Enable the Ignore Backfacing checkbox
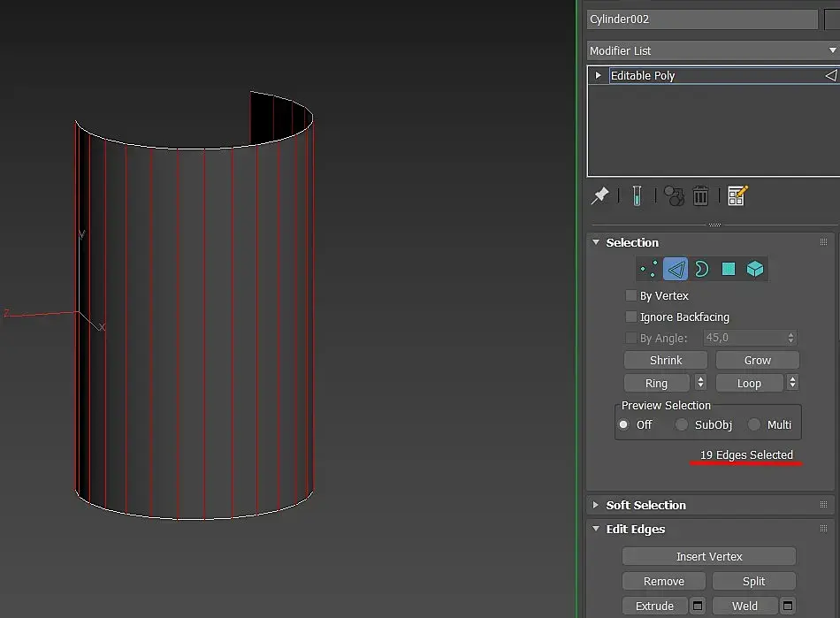The height and width of the screenshot is (618, 840). [x=631, y=317]
